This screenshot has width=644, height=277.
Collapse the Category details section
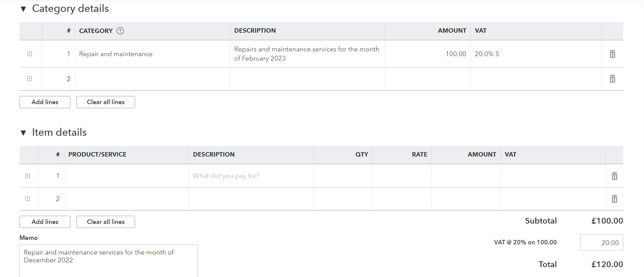coord(23,9)
